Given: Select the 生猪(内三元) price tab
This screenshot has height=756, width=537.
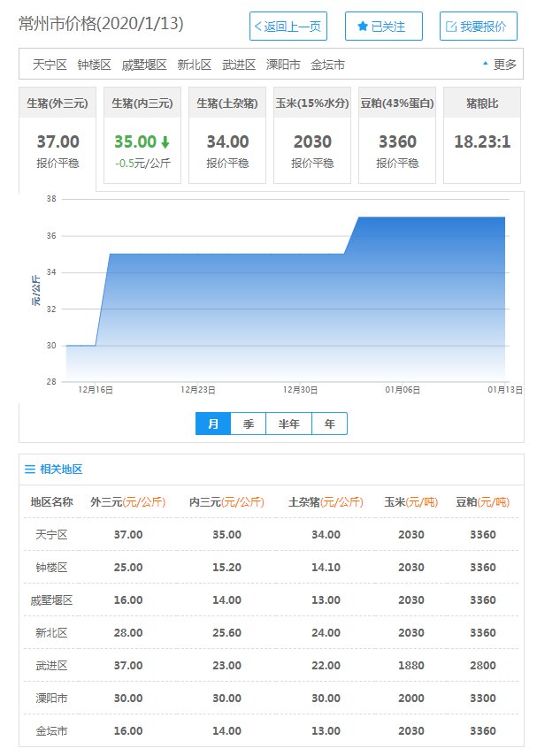Looking at the screenshot, I should (142, 135).
